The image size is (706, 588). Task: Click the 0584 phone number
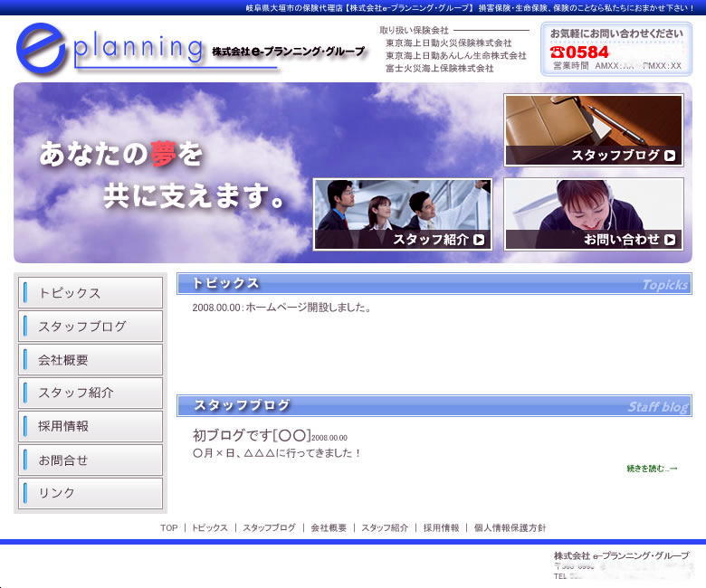tap(587, 52)
